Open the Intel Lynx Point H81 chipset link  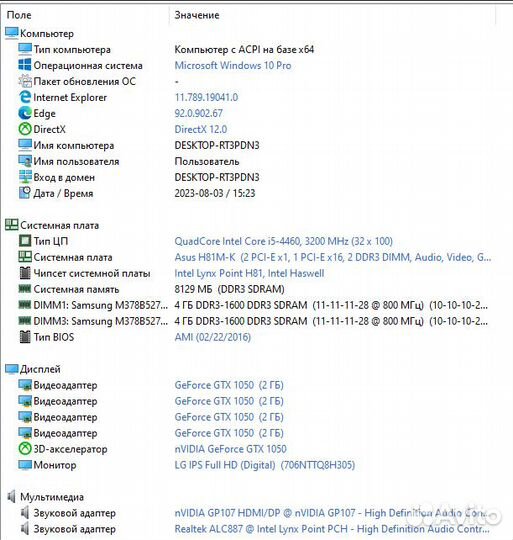(x=249, y=273)
